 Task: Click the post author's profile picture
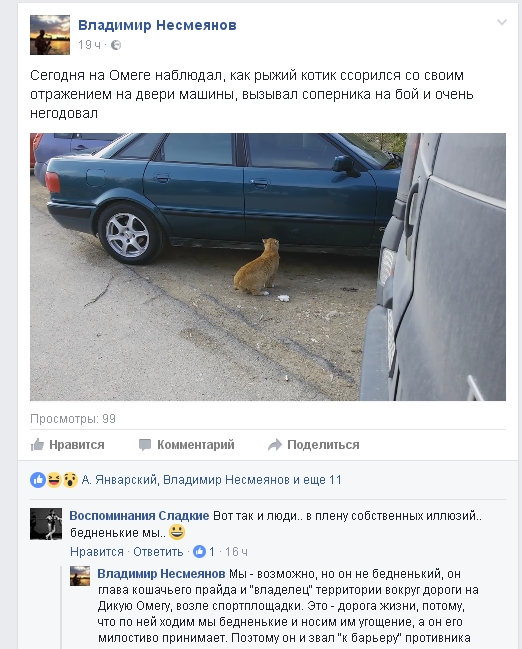pyautogui.click(x=50, y=35)
